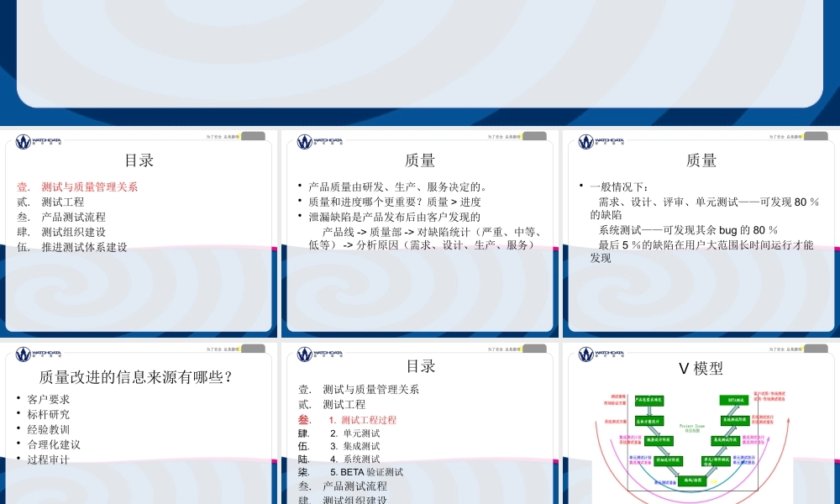
Task: Click 质量 title above 产品质量 bullet
Action: (420, 160)
